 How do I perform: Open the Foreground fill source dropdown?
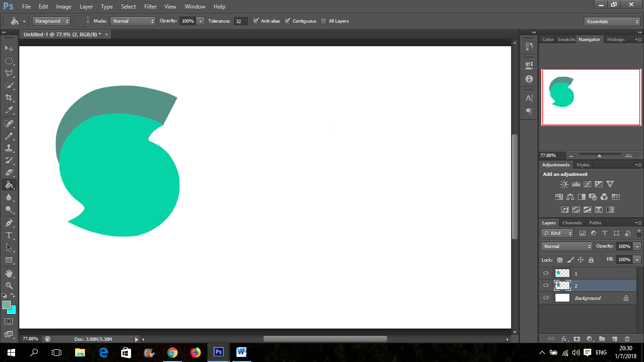51,21
